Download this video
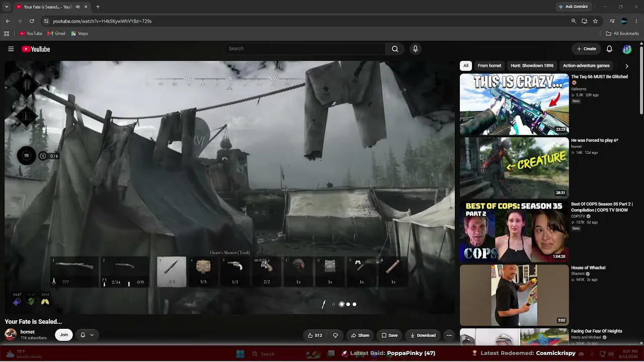The height and width of the screenshot is (362, 644). point(423,335)
